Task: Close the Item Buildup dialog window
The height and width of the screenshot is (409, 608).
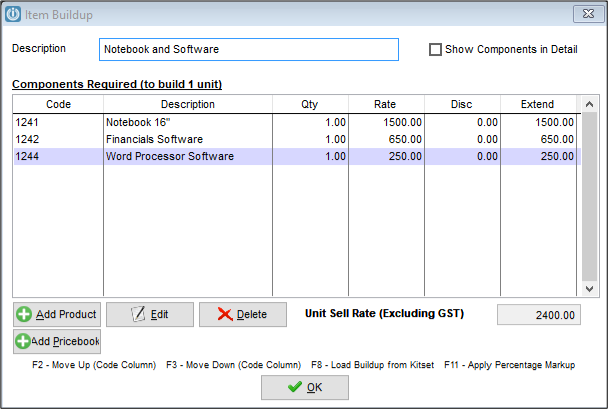Action: click(588, 14)
